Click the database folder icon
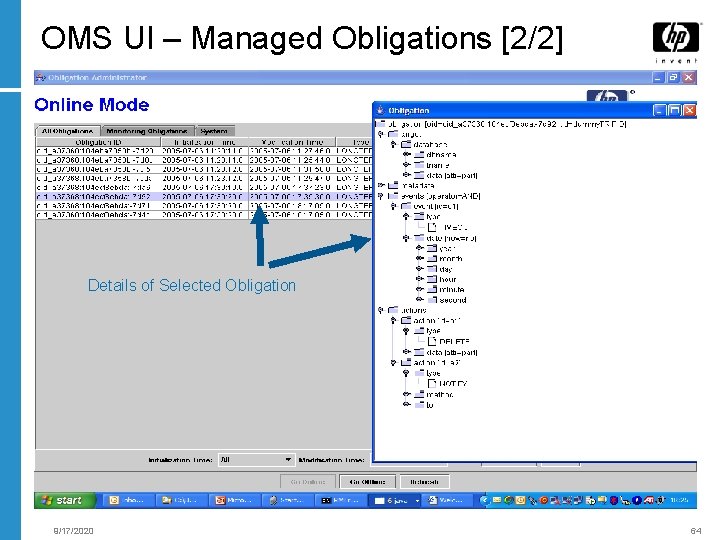The image size is (720, 540). [x=406, y=144]
